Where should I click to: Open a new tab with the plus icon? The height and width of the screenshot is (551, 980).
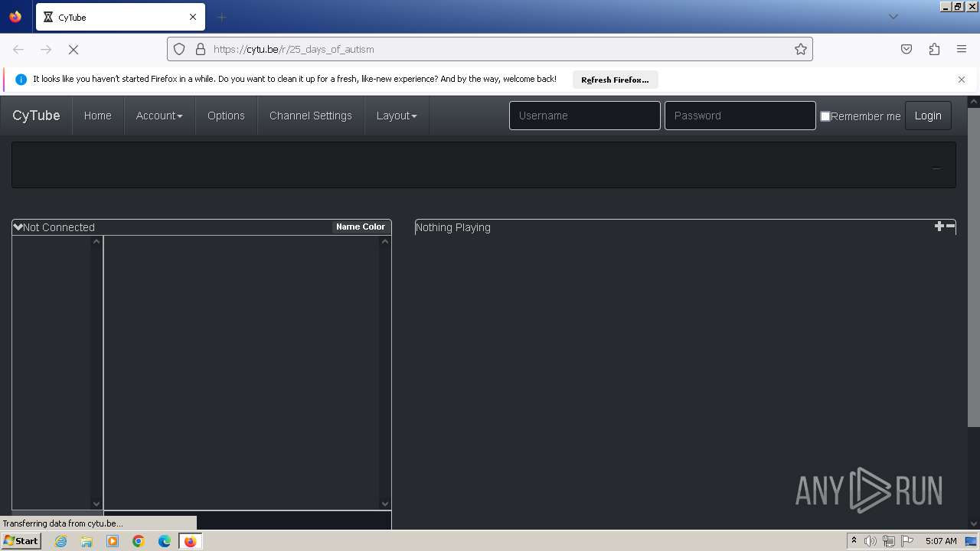221,17
